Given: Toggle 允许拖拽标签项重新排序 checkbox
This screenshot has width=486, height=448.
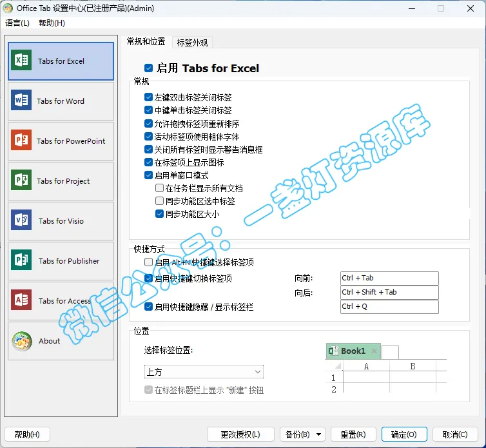Looking at the screenshot, I should pyautogui.click(x=148, y=123).
